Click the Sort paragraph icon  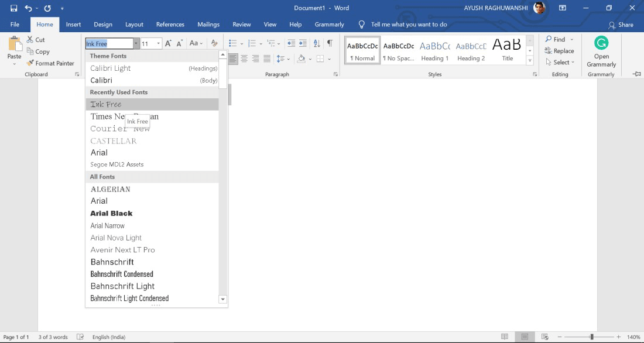[x=317, y=43]
